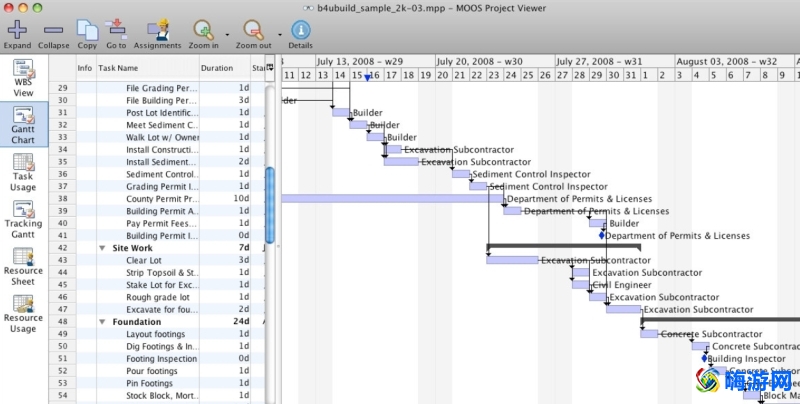Select the 'Stock Block, Mort..' task

click(163, 395)
